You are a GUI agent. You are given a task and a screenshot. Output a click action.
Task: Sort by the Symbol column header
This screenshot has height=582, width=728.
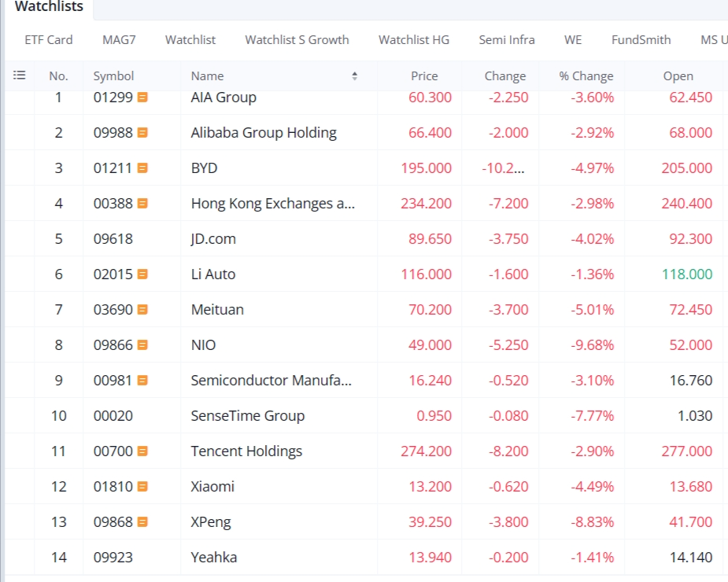tap(114, 76)
